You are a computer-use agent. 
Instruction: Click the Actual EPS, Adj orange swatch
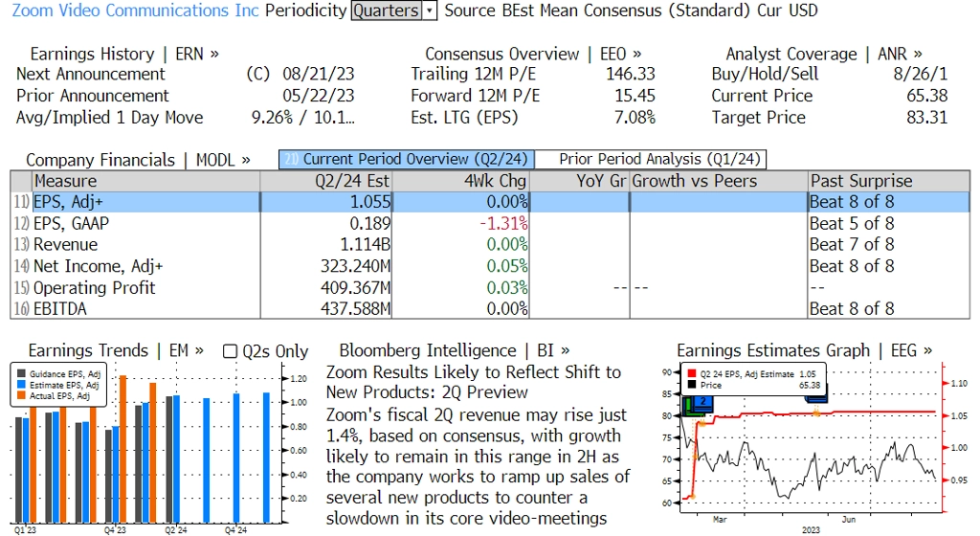(x=21, y=395)
